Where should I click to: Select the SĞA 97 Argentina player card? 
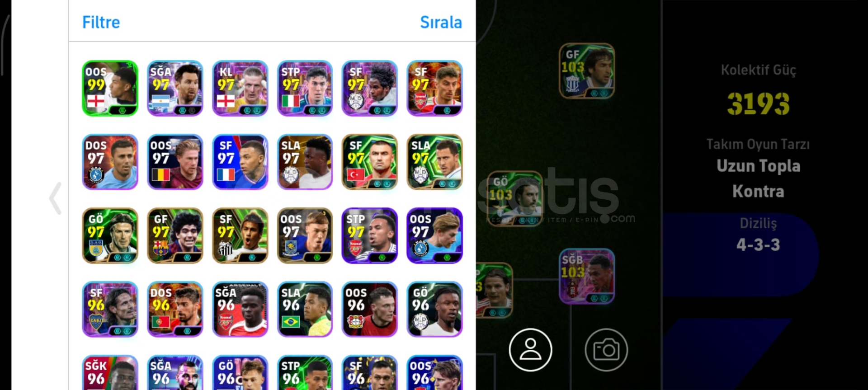click(x=175, y=89)
